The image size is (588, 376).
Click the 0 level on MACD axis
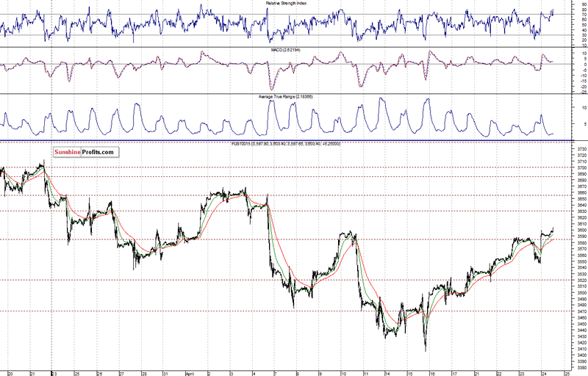(585, 65)
